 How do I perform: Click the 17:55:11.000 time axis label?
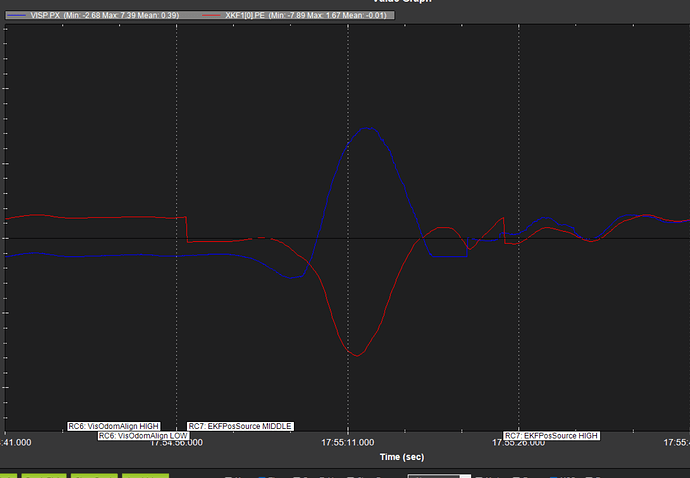coord(347,440)
